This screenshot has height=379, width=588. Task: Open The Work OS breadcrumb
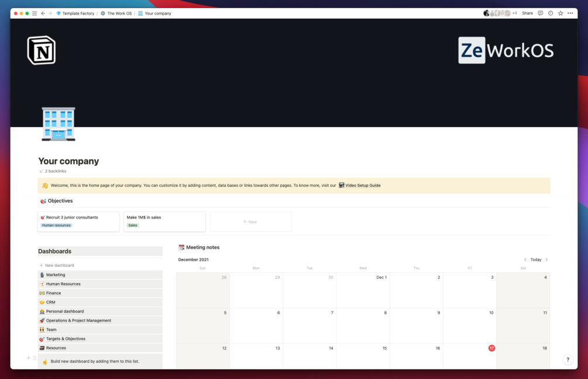click(116, 13)
